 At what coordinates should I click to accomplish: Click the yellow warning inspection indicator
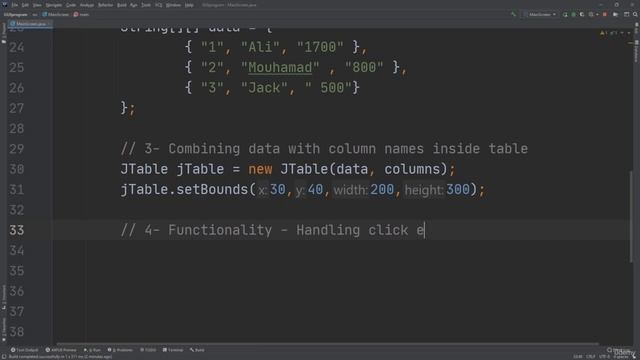603,33
